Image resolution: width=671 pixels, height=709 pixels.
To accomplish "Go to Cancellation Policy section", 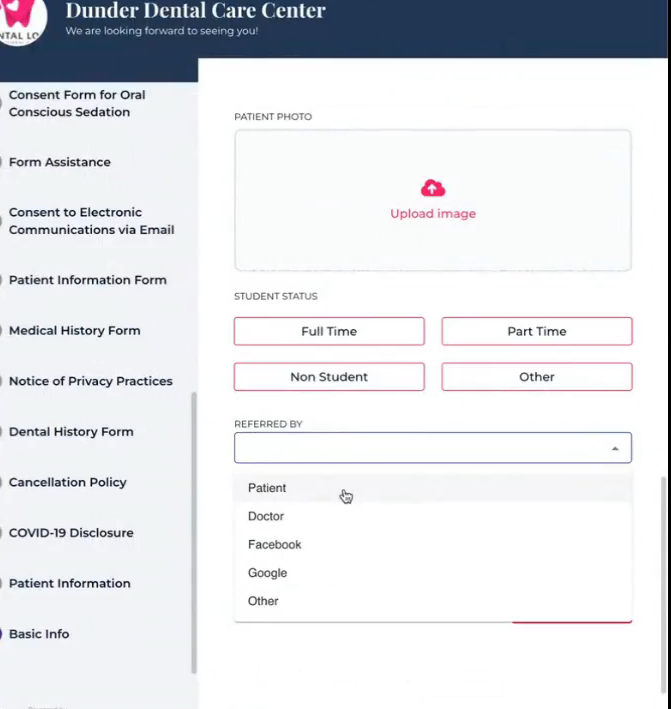I will click(x=68, y=482).
